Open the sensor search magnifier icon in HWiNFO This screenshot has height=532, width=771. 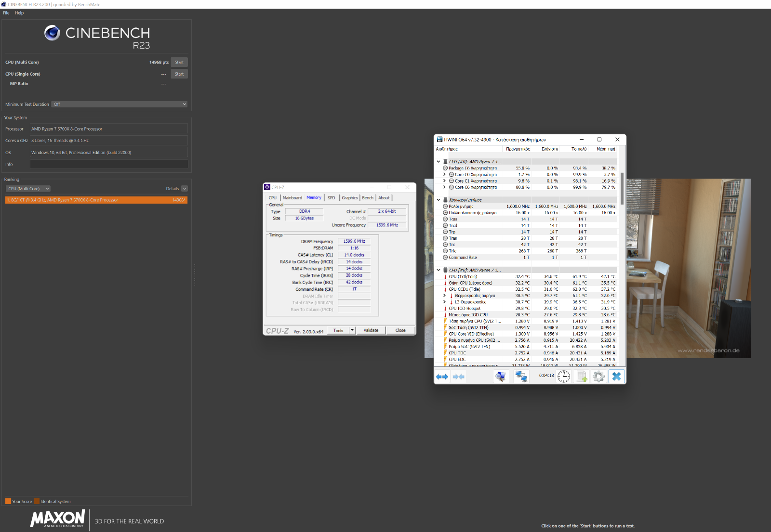(501, 376)
